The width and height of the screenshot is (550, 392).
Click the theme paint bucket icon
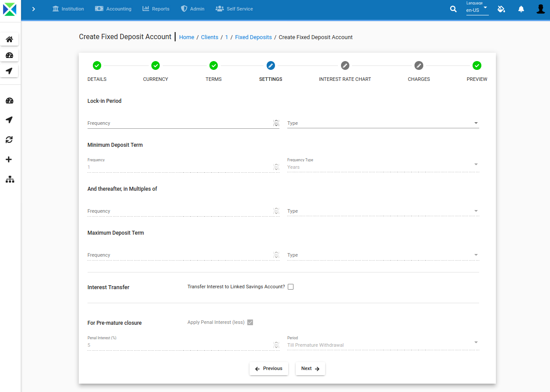[x=501, y=9]
